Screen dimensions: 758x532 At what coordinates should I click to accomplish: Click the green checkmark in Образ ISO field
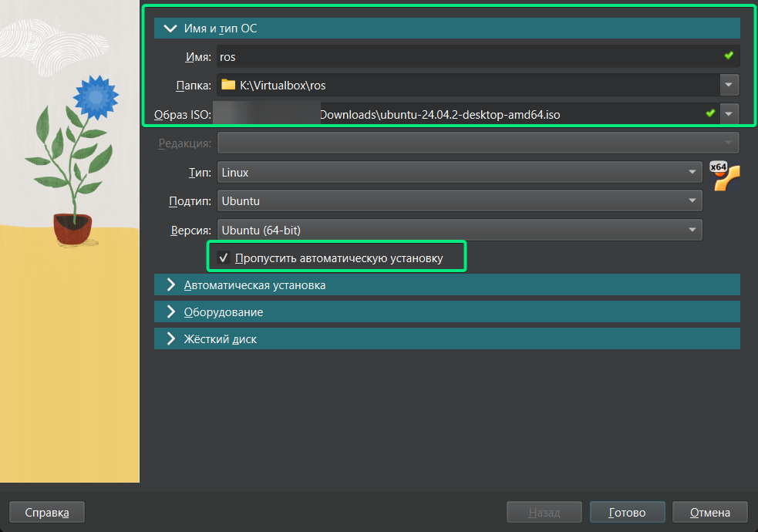point(710,114)
